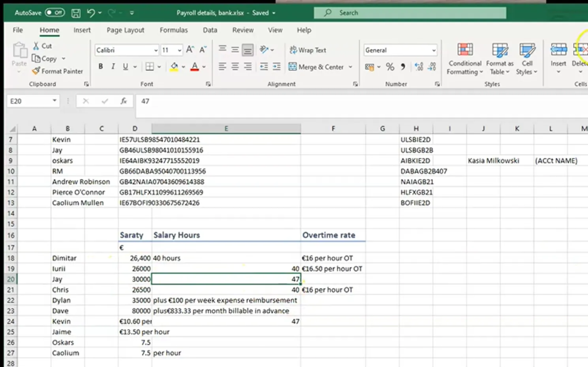Click Merge & Center button
Viewport: 588px width, 367px height.
coord(316,67)
